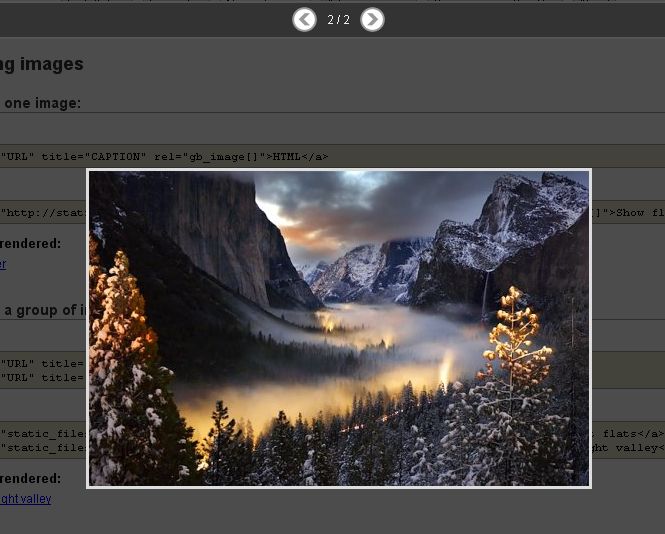665x534 pixels.
Task: Click code text ending with "flats</a>"
Action: (629, 434)
